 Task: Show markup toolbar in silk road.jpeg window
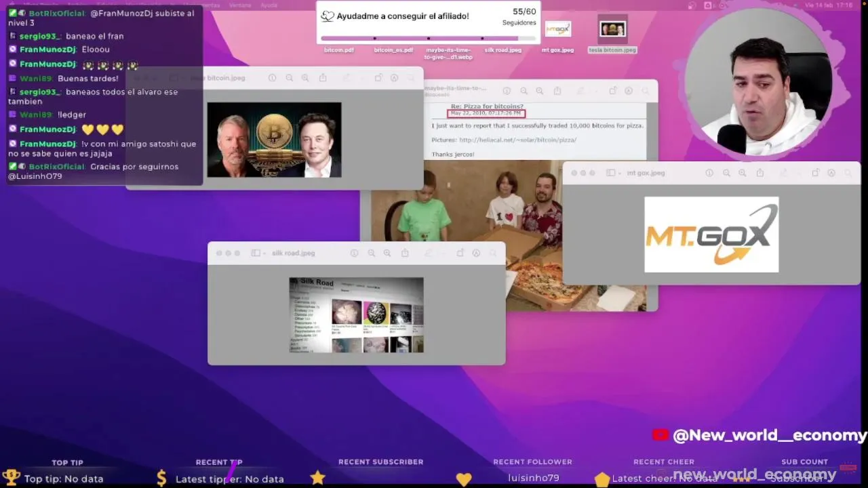click(x=476, y=253)
